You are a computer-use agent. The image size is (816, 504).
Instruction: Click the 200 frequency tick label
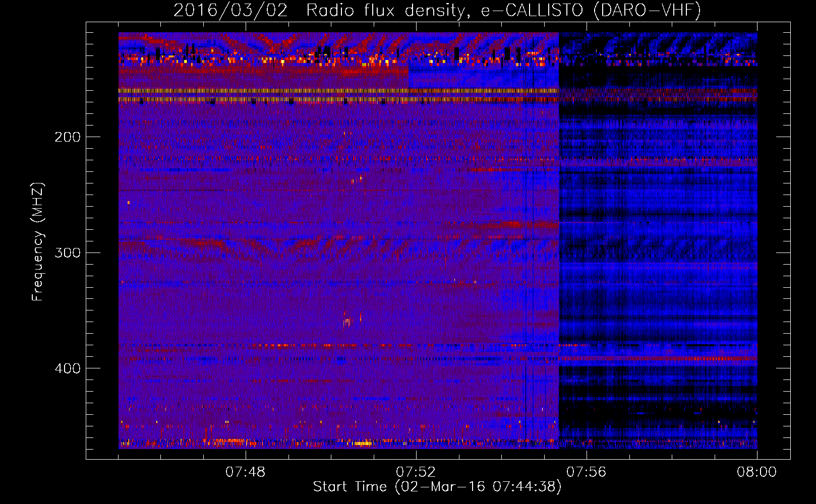tap(68, 137)
